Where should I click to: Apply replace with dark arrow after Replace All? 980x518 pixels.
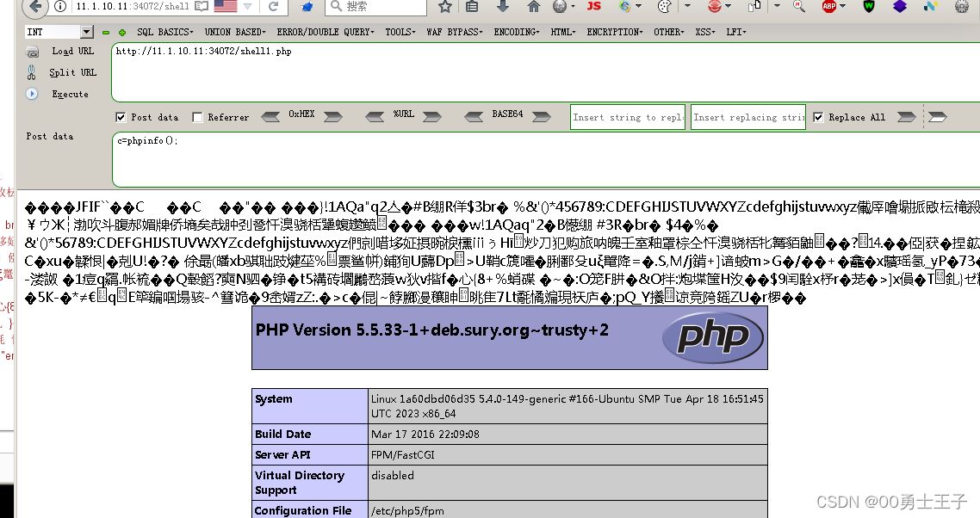pos(906,117)
